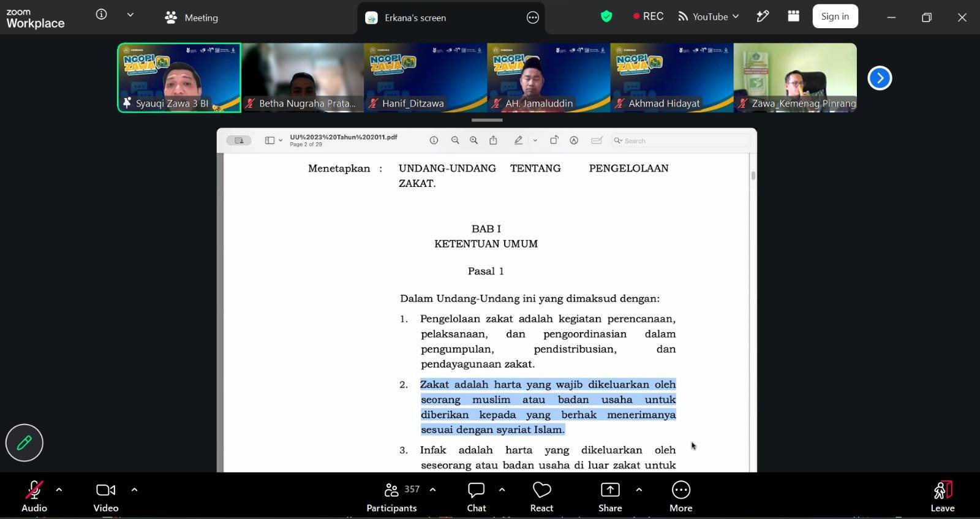980x519 pixels.
Task: Expand the Participants options caret
Action: (x=432, y=490)
